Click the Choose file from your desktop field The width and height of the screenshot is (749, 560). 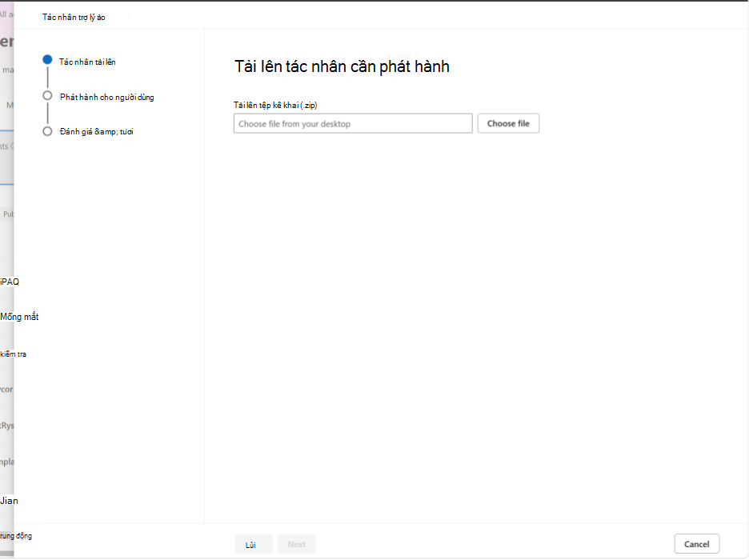pyautogui.click(x=353, y=124)
